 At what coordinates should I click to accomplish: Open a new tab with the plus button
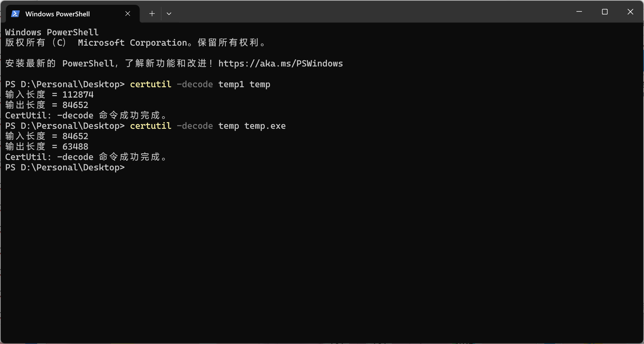tap(152, 14)
